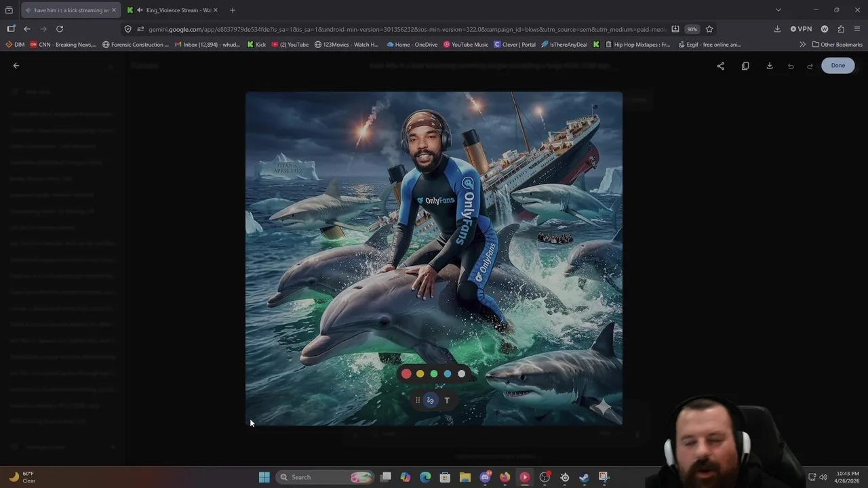Reload the current page
The height and width of the screenshot is (488, 868).
pos(60,29)
